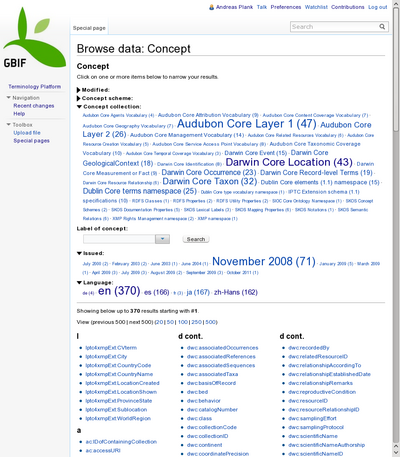
Task: Filter by language es (166)
Action: (x=157, y=292)
